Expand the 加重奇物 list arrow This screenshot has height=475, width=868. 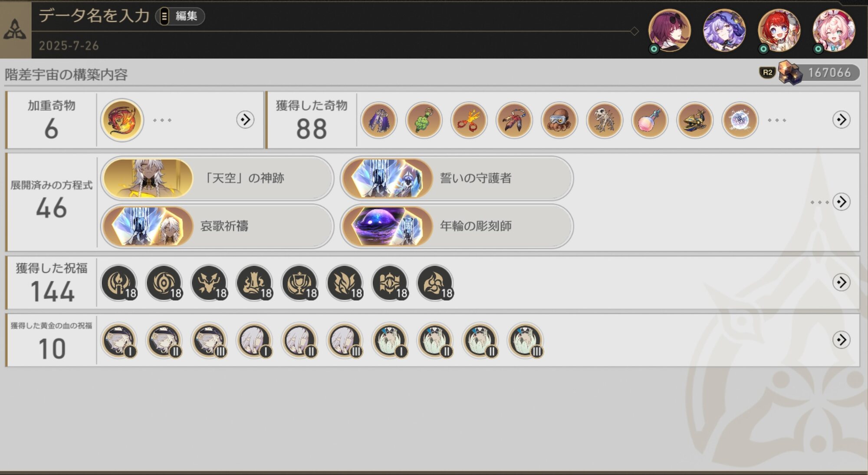245,119
